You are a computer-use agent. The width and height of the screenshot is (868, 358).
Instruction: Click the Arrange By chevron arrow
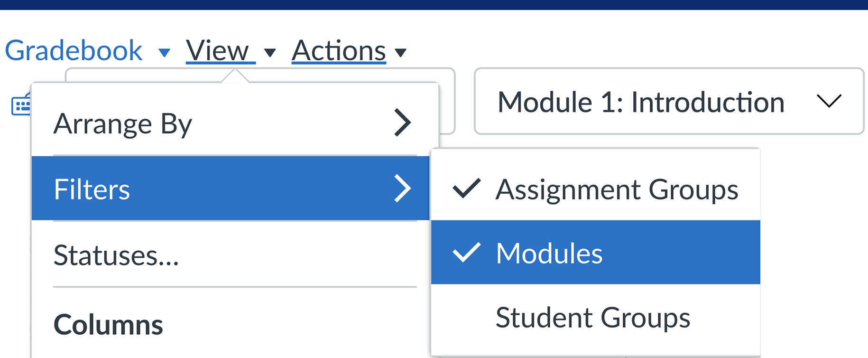point(402,123)
